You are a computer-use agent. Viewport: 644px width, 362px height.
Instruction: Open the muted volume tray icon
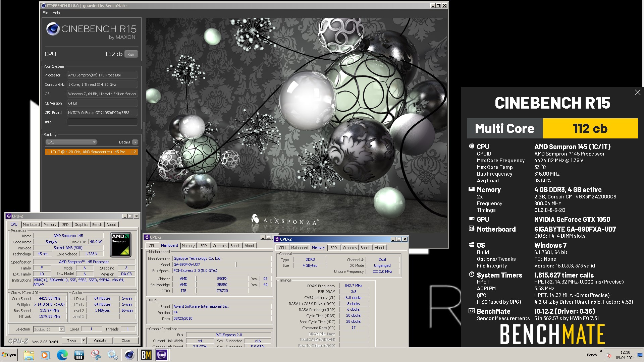(x=609, y=355)
